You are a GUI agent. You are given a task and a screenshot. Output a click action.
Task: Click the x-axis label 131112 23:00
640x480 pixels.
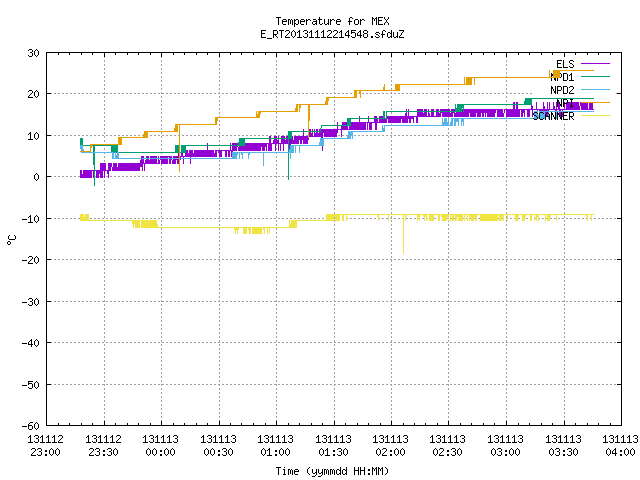45,446
